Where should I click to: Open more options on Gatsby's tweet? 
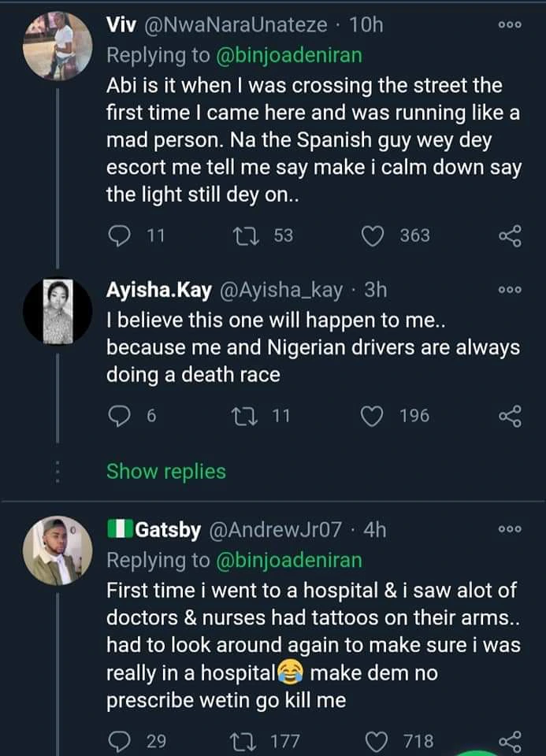pos(511,530)
